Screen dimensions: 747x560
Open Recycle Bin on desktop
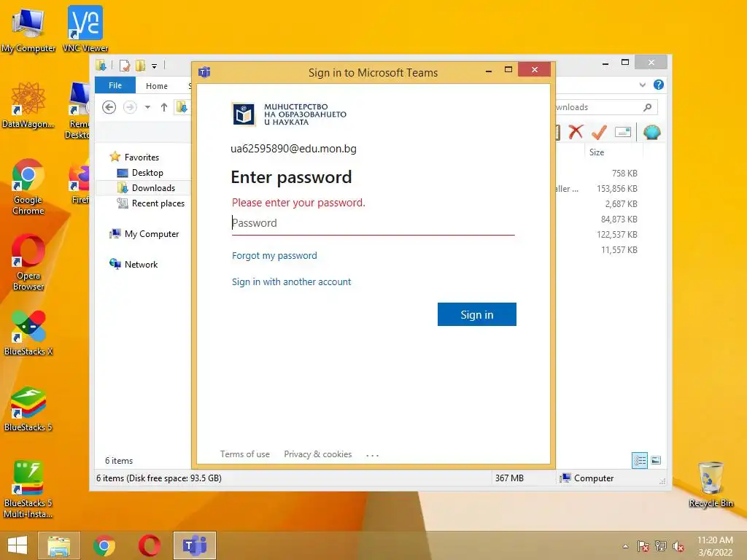tap(711, 485)
